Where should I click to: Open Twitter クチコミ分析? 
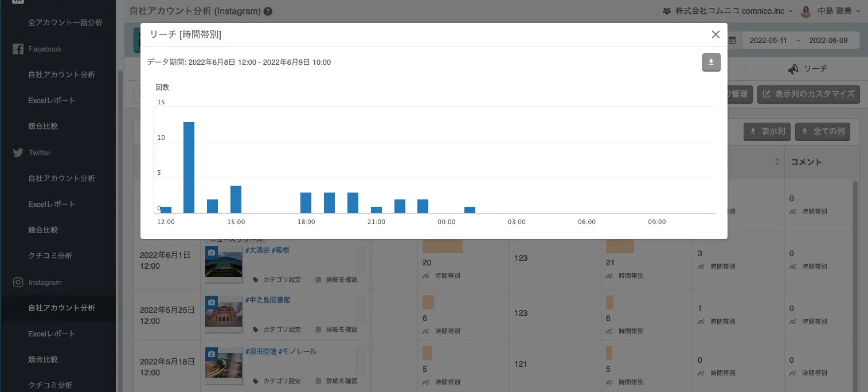pos(50,256)
